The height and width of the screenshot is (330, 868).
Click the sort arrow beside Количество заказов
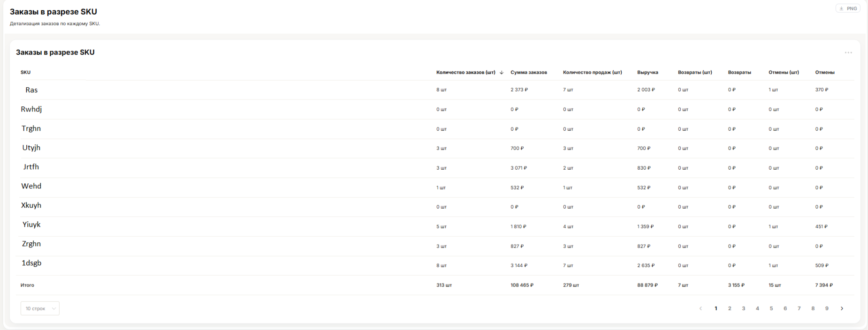click(x=502, y=72)
